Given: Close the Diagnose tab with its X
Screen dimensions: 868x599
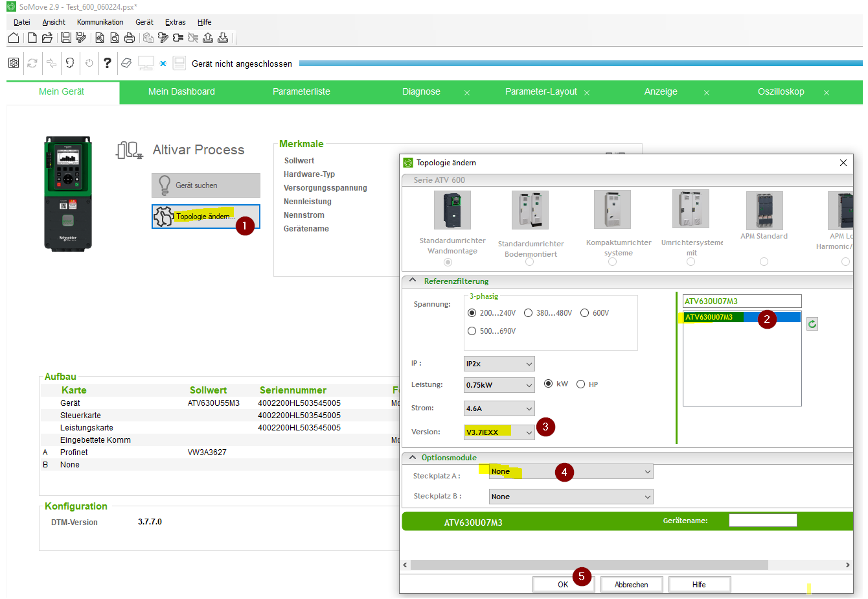Looking at the screenshot, I should coord(467,93).
